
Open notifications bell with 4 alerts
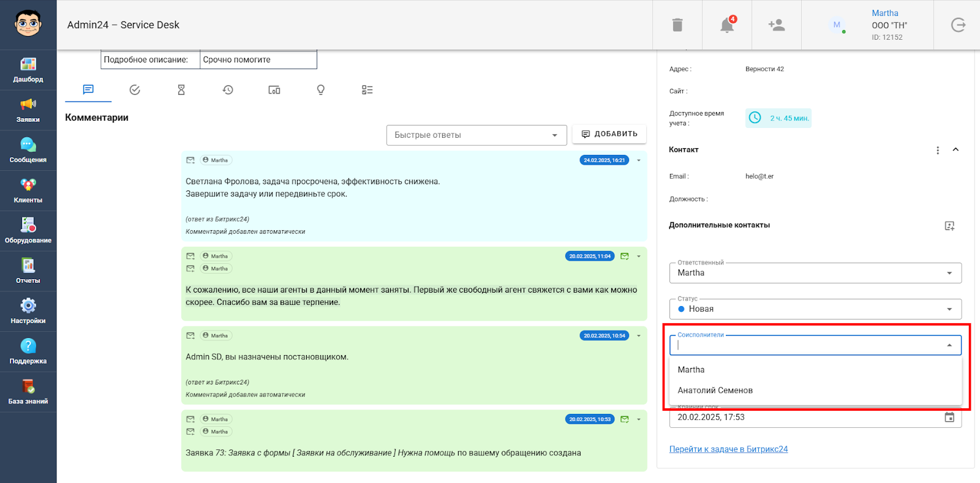pos(727,25)
